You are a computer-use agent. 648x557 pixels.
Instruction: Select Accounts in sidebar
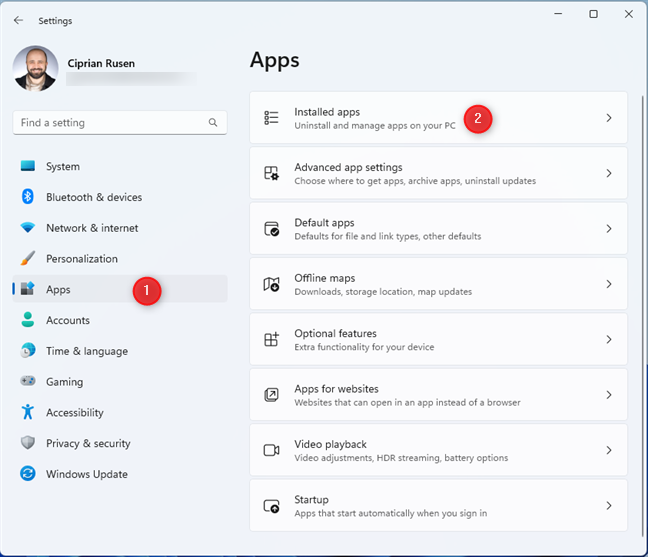[x=120, y=320]
